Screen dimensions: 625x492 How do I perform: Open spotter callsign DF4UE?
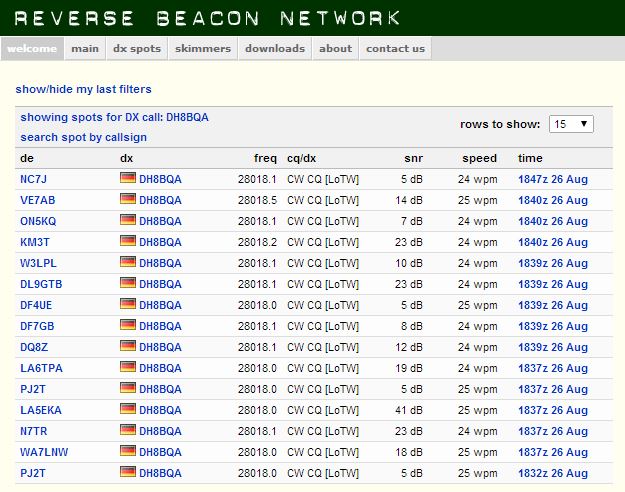(36, 305)
